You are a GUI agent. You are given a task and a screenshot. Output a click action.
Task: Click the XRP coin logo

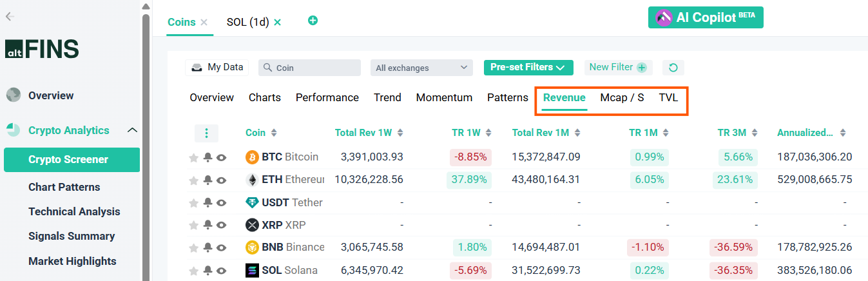(253, 225)
